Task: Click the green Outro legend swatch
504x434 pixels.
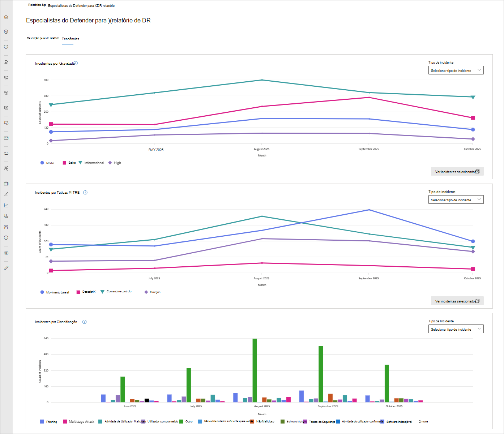Action: click(x=181, y=422)
